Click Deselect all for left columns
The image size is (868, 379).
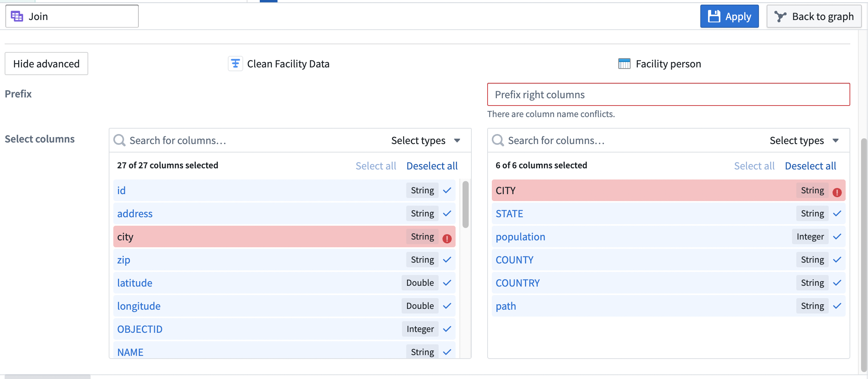point(432,166)
